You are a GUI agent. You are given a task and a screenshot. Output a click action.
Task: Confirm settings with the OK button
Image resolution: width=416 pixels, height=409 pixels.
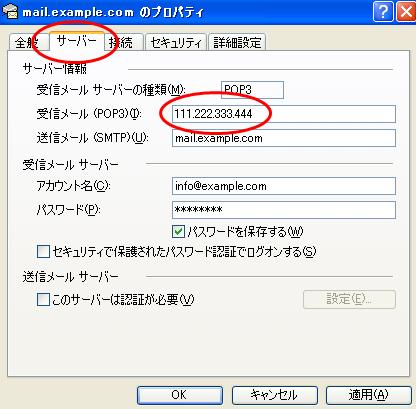coord(180,395)
